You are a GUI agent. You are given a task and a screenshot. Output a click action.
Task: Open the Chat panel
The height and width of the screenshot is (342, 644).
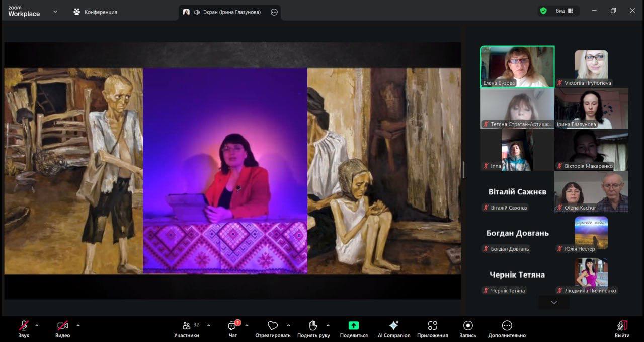tap(232, 326)
